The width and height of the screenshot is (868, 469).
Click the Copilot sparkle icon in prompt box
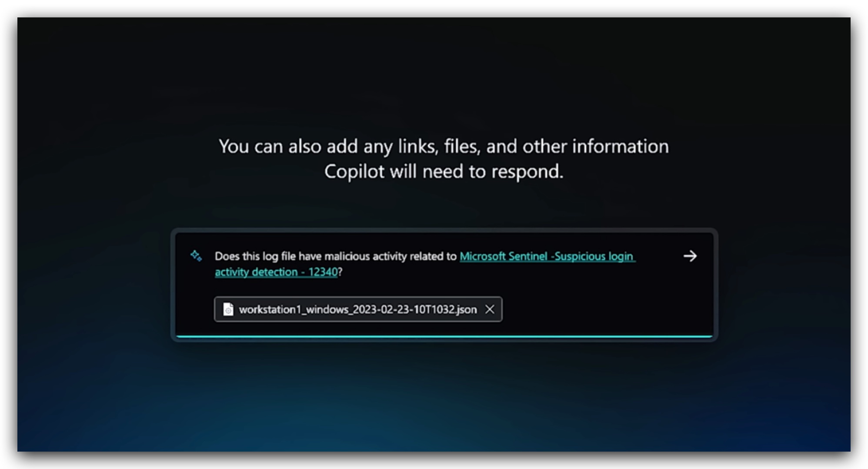196,256
